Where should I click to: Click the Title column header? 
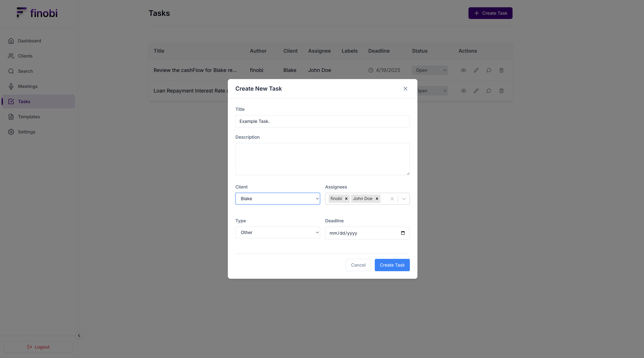tap(159, 51)
